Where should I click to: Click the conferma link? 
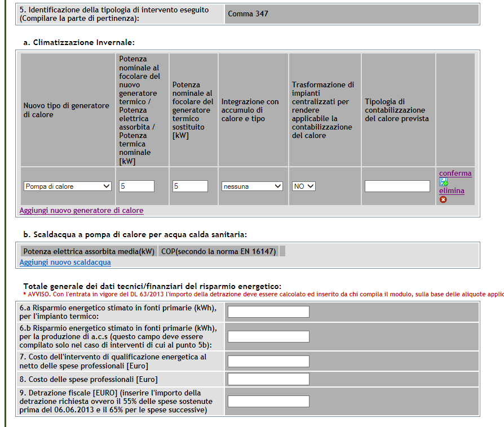tap(455, 174)
